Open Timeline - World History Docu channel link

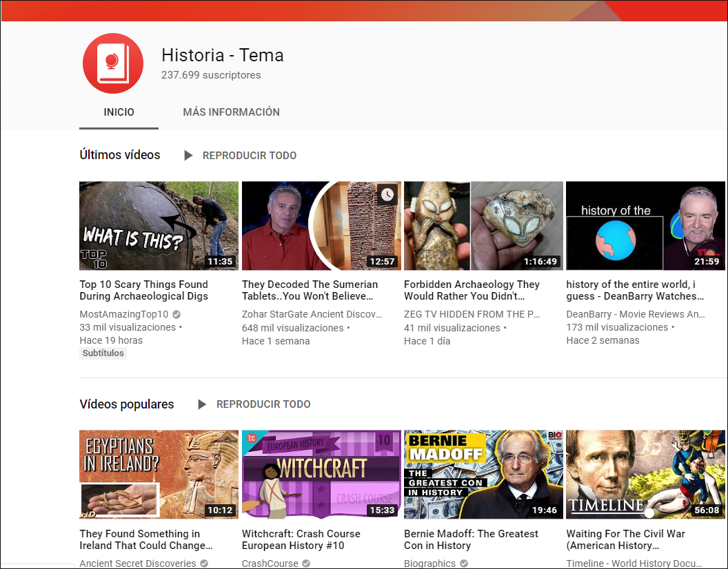tap(634, 563)
